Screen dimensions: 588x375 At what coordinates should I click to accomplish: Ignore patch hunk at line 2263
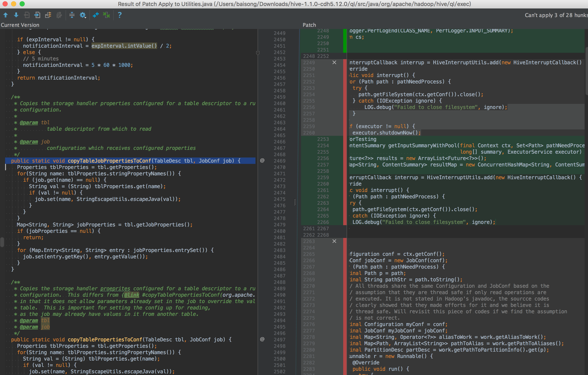[x=334, y=241]
